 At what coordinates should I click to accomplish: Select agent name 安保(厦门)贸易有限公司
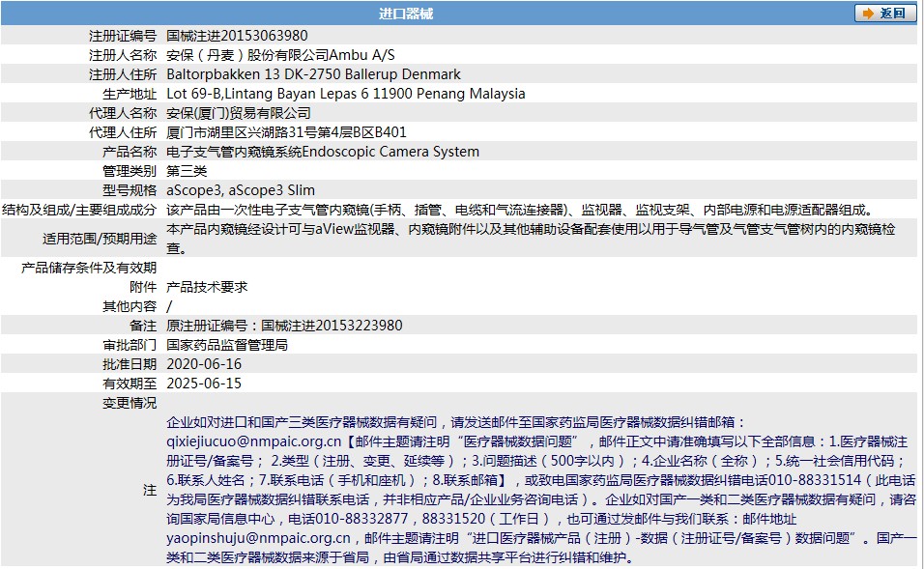239,113
